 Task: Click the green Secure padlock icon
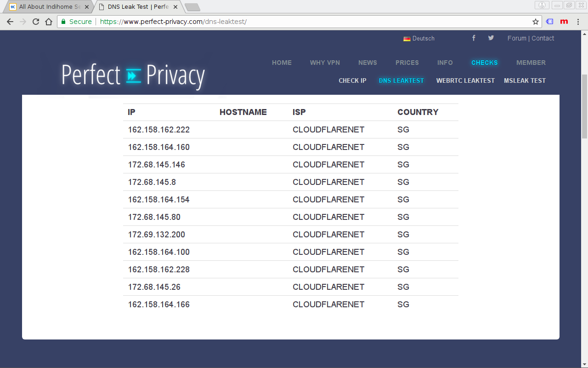[x=63, y=22]
